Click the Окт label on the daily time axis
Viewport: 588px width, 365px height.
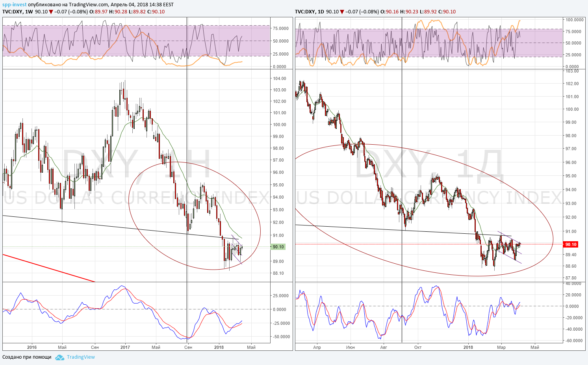tap(418, 347)
